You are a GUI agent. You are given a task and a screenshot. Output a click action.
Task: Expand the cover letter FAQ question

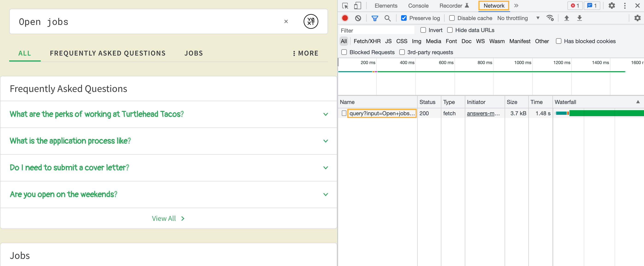169,168
